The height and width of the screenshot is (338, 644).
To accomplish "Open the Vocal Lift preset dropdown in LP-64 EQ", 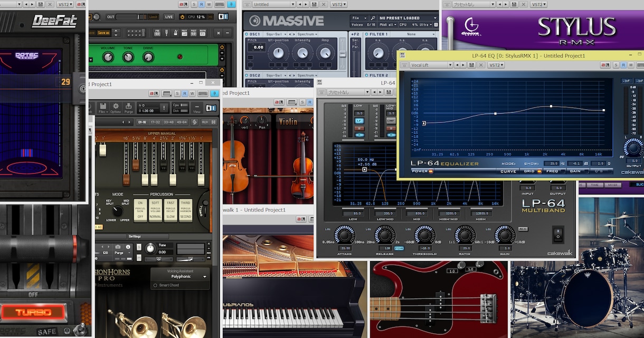I will 430,65.
